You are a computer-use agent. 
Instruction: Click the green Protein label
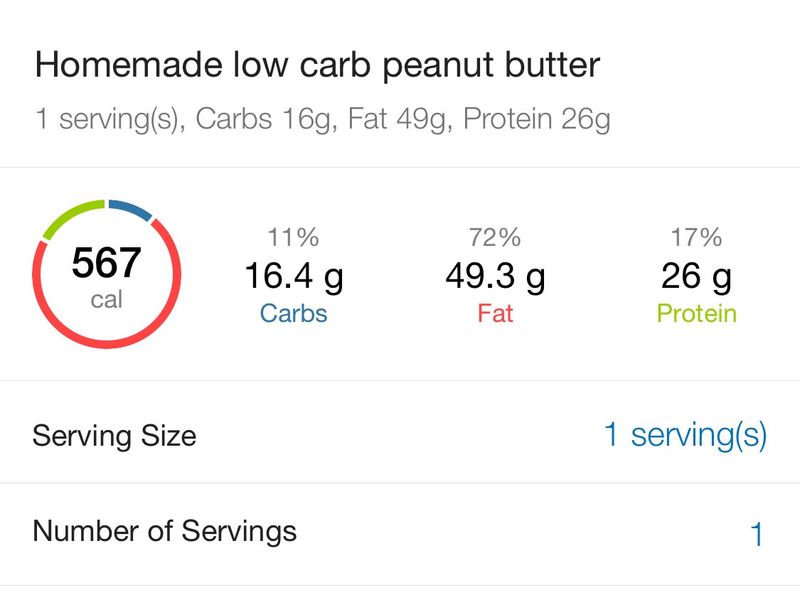point(696,313)
